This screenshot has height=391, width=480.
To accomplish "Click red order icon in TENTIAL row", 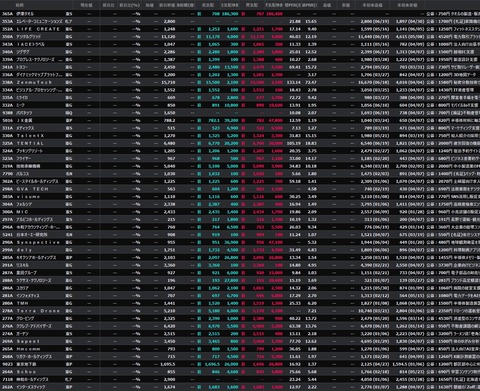I will point(243,143).
